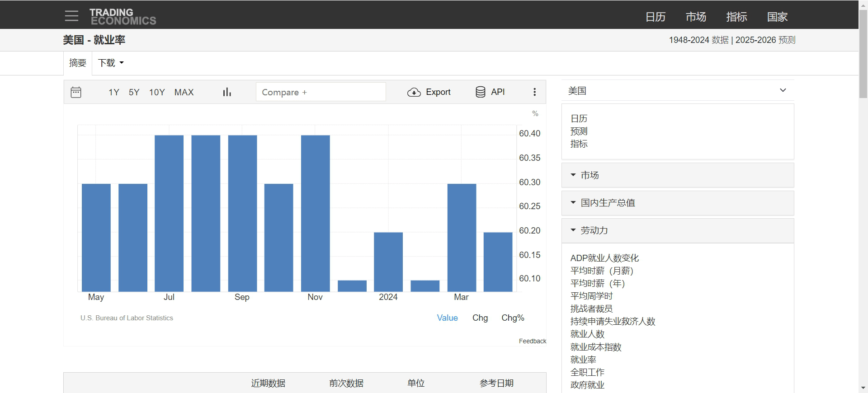Open the 政府就业 link
The image size is (868, 393).
click(587, 385)
